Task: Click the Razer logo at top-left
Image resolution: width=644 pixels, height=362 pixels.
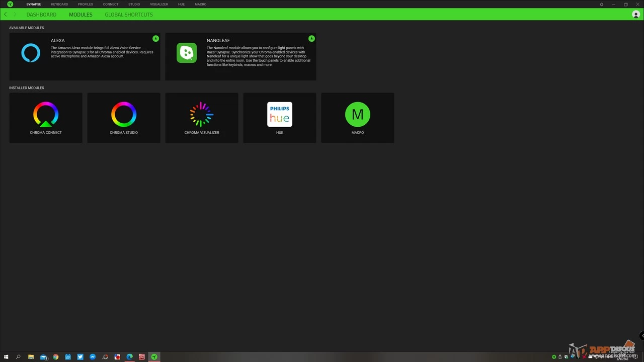Action: point(10,4)
